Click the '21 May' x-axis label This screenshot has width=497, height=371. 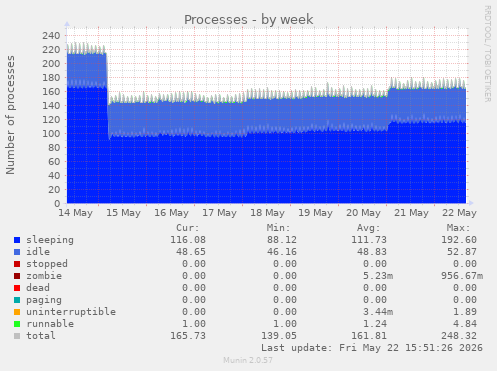tap(412, 213)
